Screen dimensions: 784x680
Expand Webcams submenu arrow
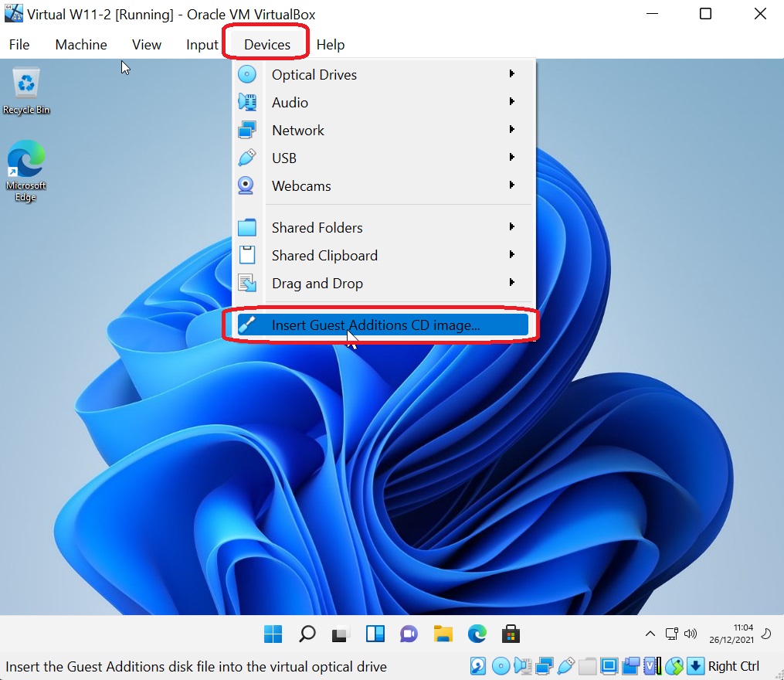coord(511,185)
